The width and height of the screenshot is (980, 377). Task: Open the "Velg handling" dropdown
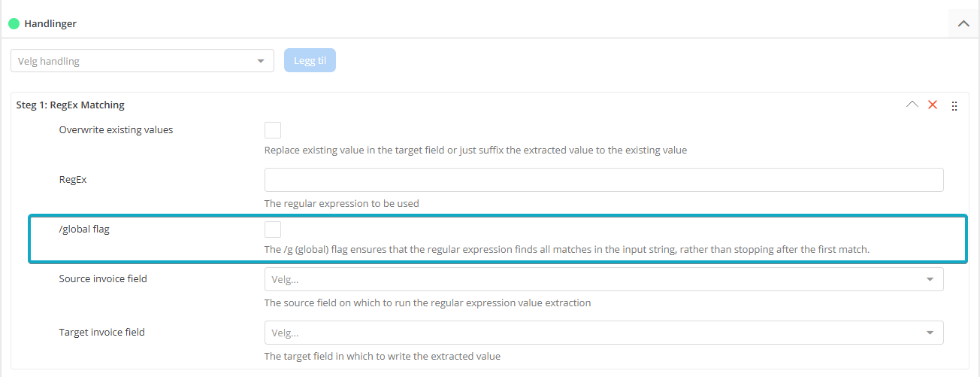pos(142,61)
